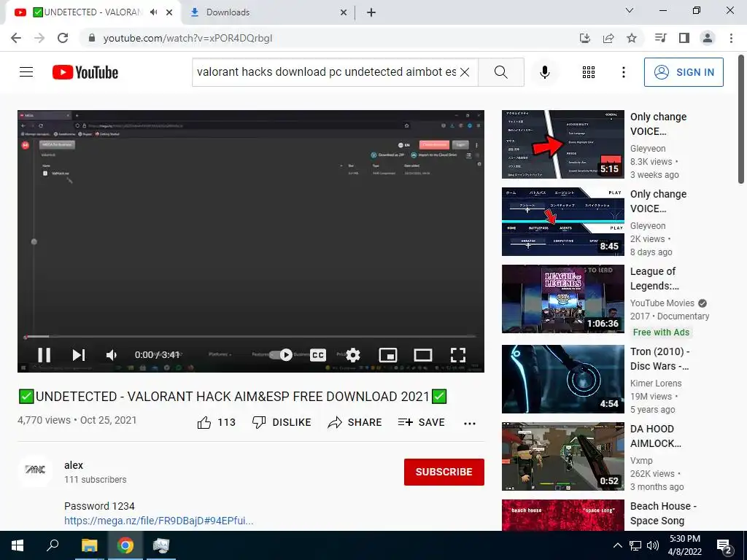Image resolution: width=747 pixels, height=560 pixels.
Task: Subscribe to alex channel
Action: [444, 472]
